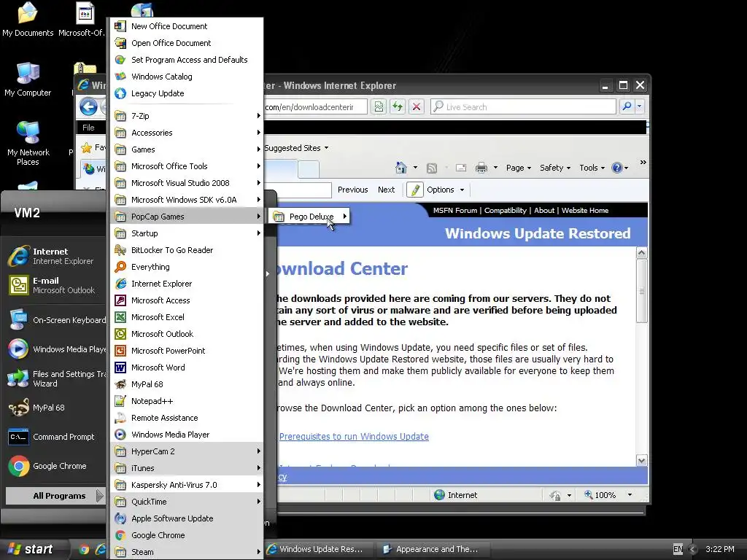Expand the Microsoft Visual Studio 2008 folder
The height and width of the screenshot is (560, 747).
click(x=186, y=183)
